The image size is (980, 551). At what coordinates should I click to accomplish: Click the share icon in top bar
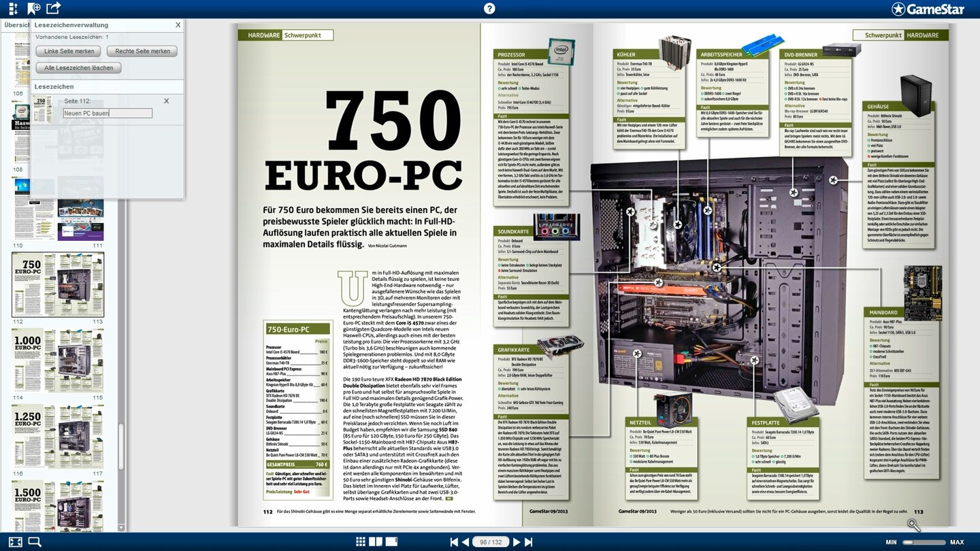[x=54, y=8]
